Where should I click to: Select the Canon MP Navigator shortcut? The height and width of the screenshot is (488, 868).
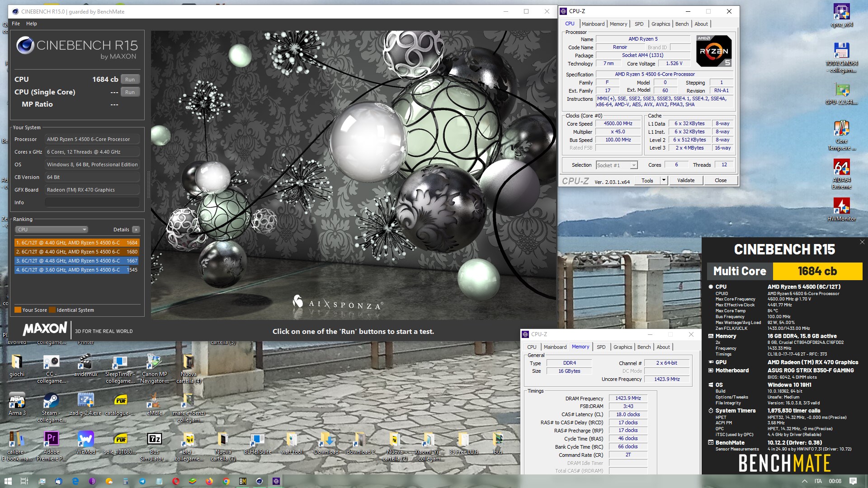[x=154, y=369]
